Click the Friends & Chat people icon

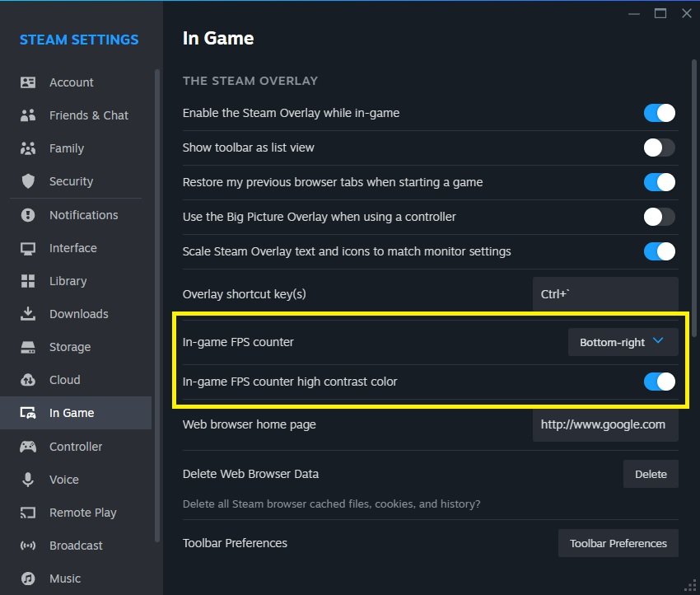click(x=28, y=115)
